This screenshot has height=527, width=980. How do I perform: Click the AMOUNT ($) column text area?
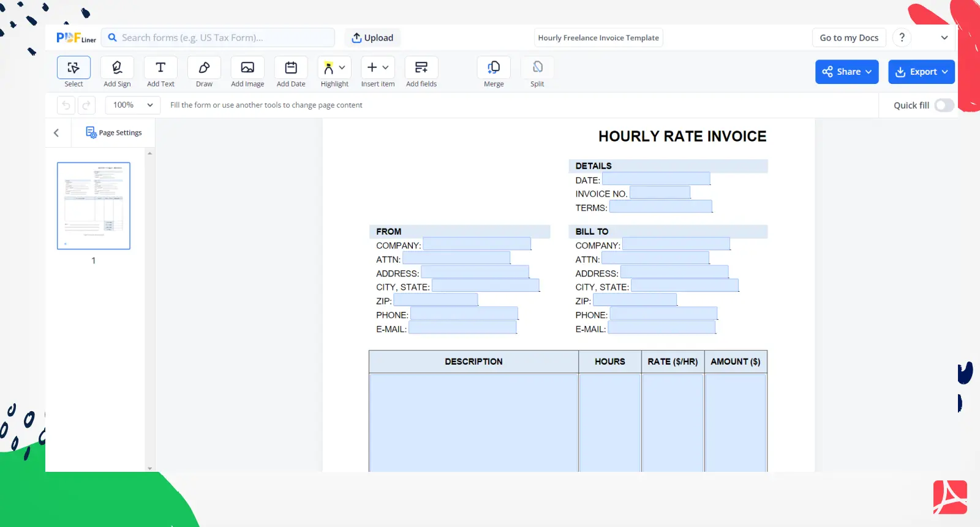point(736,423)
